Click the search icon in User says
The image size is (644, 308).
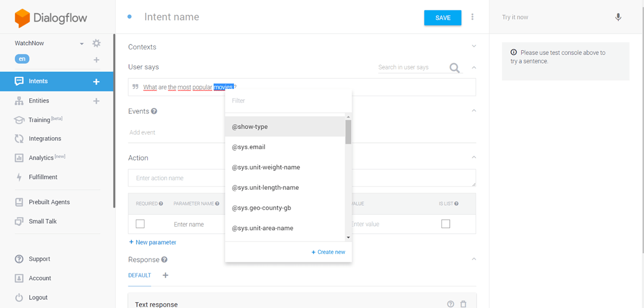[454, 68]
